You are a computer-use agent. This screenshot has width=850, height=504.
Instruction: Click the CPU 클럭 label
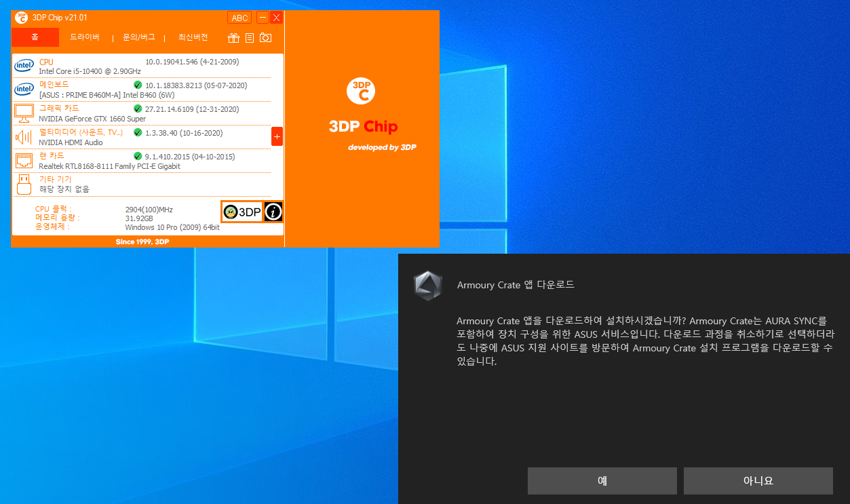point(54,209)
